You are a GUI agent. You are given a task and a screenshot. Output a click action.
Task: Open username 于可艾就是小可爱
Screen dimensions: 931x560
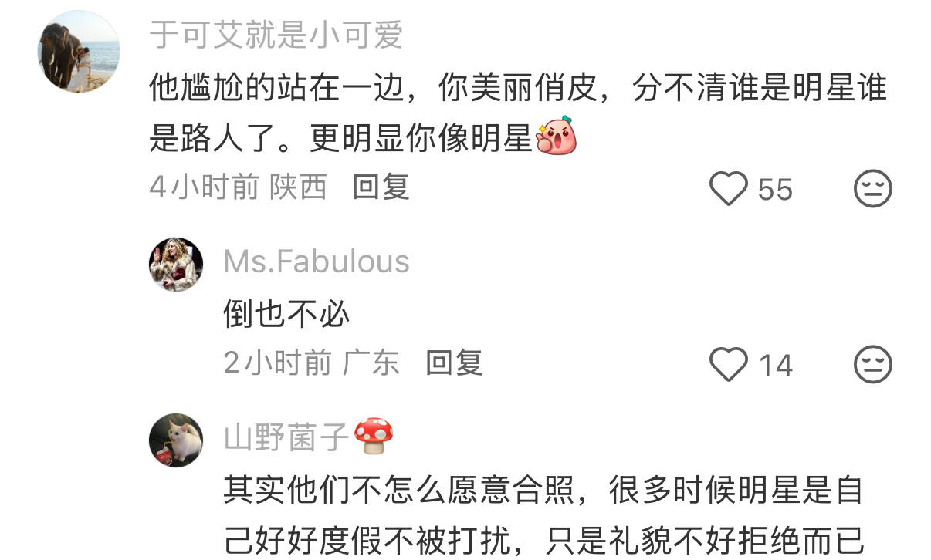pyautogui.click(x=276, y=35)
